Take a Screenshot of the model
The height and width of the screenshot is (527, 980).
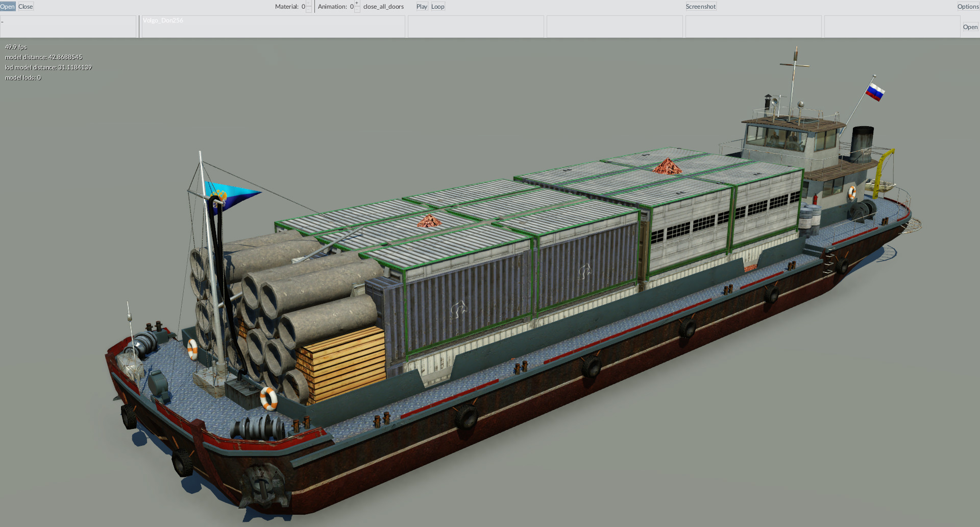(x=701, y=7)
